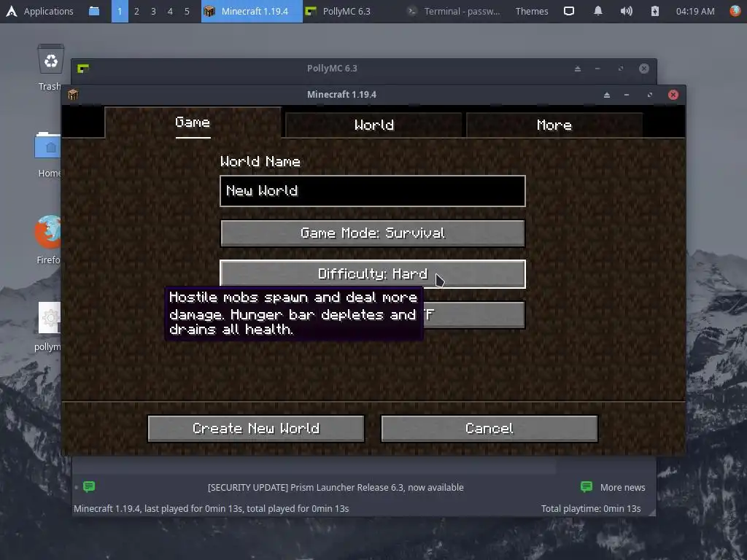The image size is (747, 560).
Task: Click the user avatar icon in panel
Action: pyautogui.click(x=735, y=11)
